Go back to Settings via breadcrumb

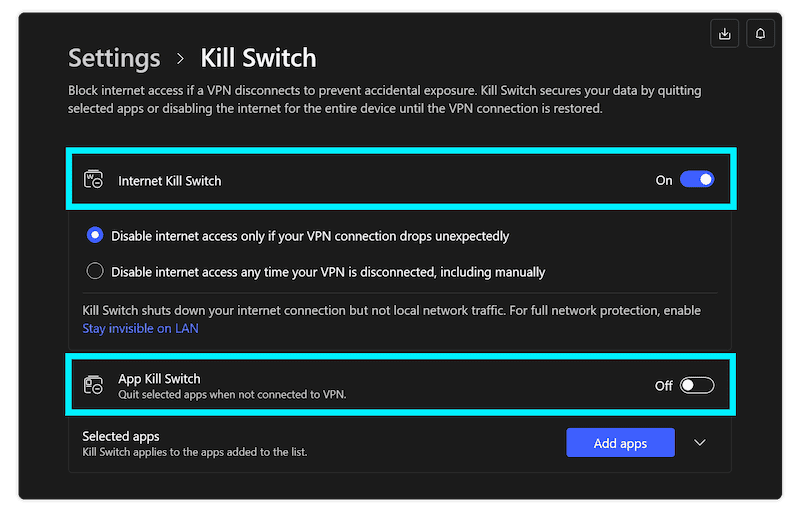(114, 58)
